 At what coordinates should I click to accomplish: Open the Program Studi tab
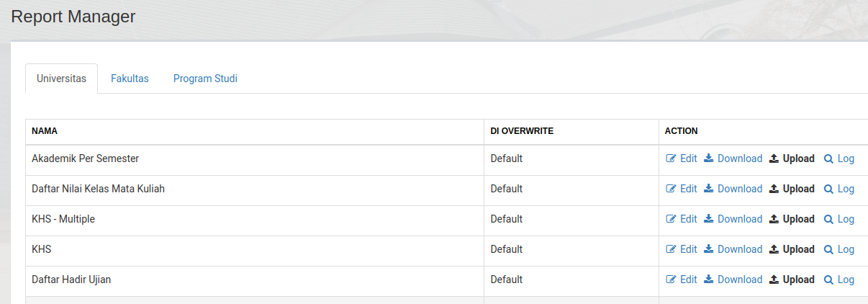coord(205,79)
